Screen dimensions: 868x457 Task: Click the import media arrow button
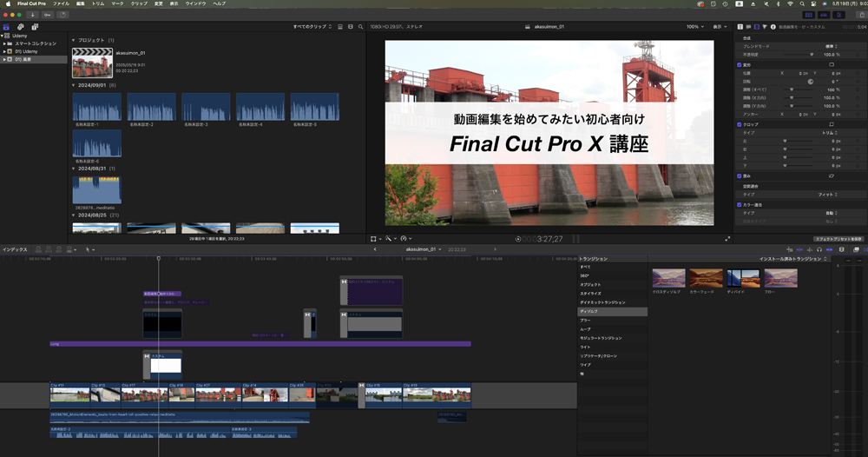[33, 15]
